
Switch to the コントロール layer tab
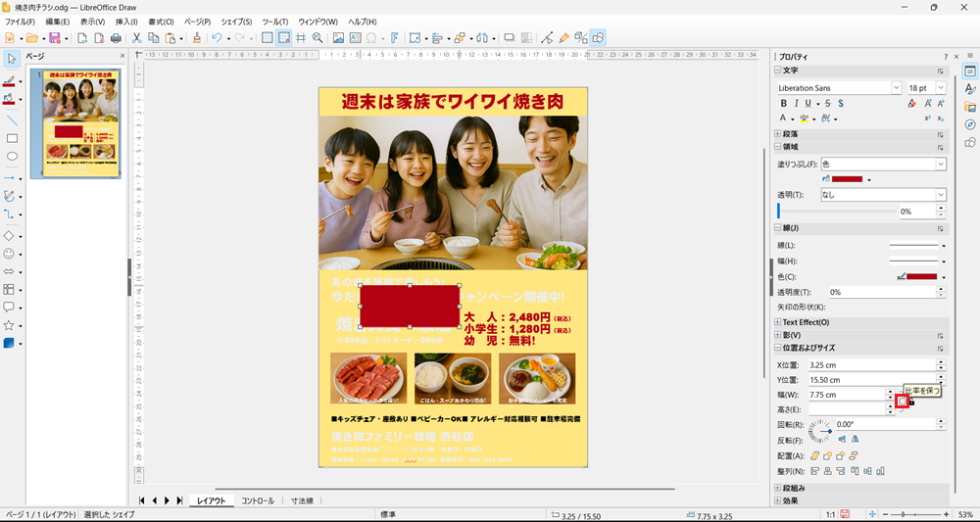pyautogui.click(x=258, y=500)
